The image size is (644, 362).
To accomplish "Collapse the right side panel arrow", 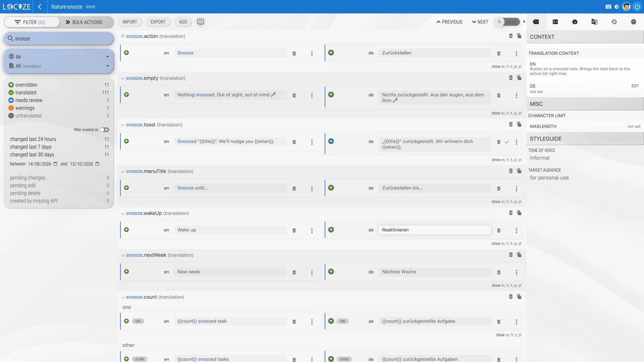I will 524,22.
